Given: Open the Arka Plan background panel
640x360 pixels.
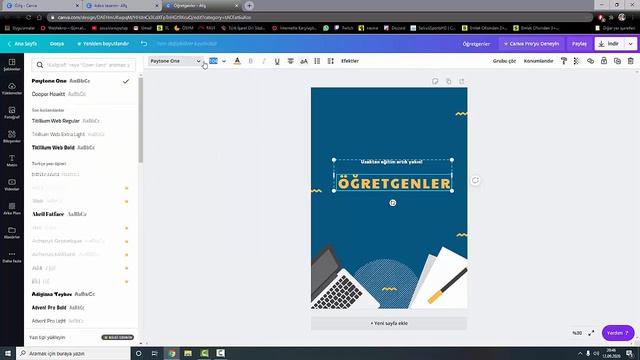Looking at the screenshot, I should pyautogui.click(x=12, y=209).
